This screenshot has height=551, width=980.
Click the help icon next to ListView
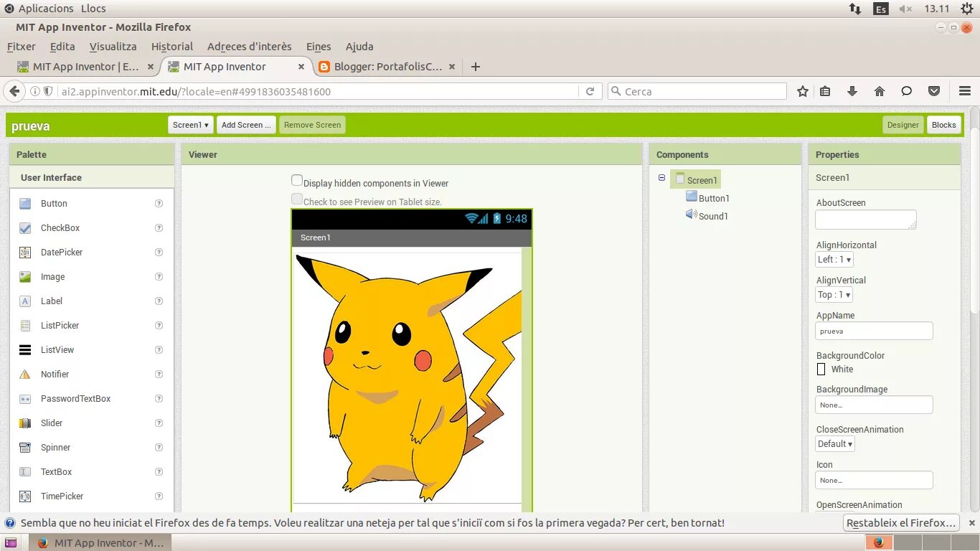159,350
